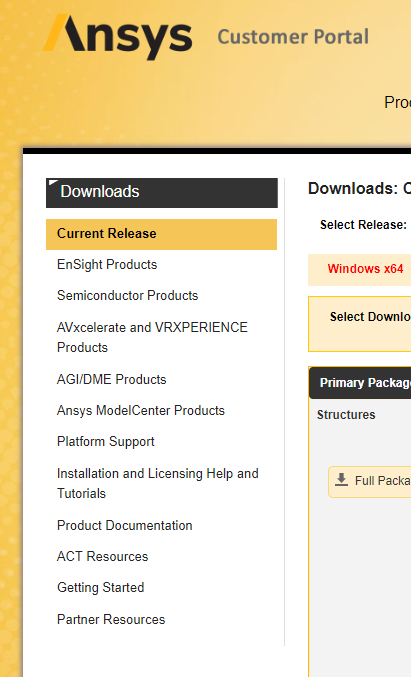Go to ACT Resources
The width and height of the screenshot is (411, 677).
coord(102,556)
